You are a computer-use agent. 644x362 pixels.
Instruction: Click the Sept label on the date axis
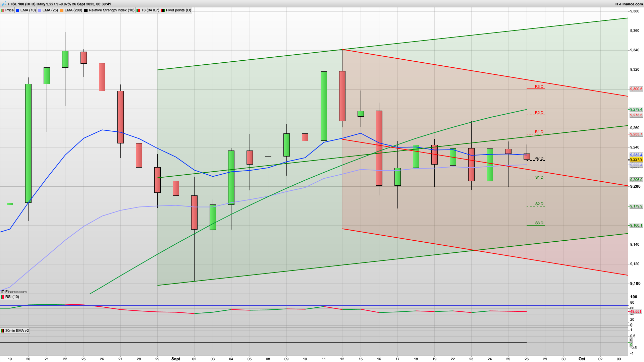[x=176, y=359]
